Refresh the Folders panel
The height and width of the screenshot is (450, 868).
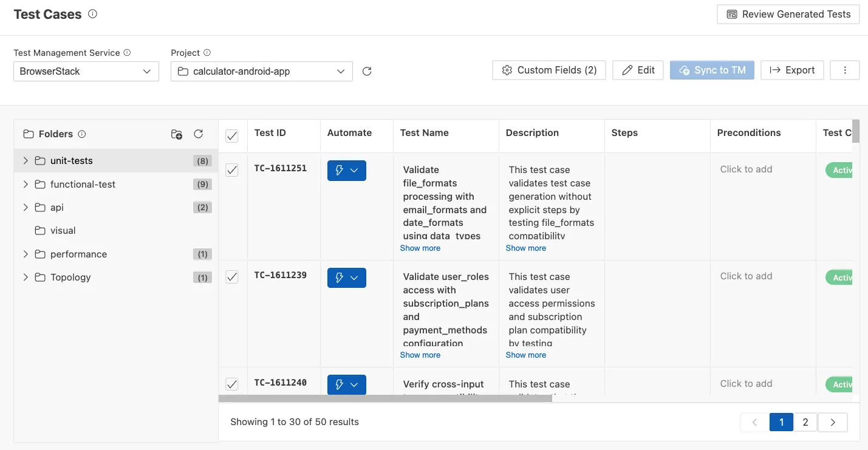pos(199,134)
